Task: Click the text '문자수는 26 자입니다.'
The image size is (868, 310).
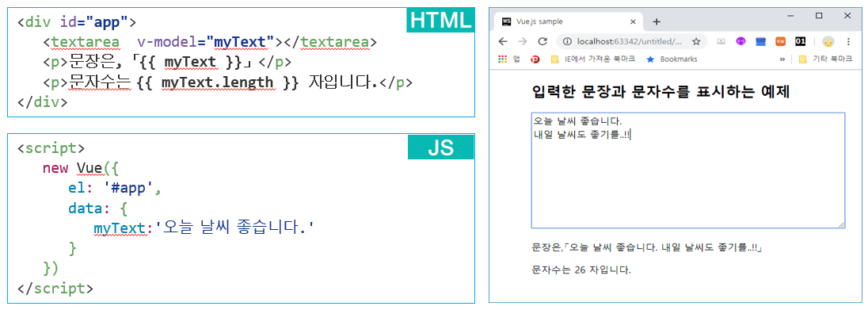Action: [581, 270]
